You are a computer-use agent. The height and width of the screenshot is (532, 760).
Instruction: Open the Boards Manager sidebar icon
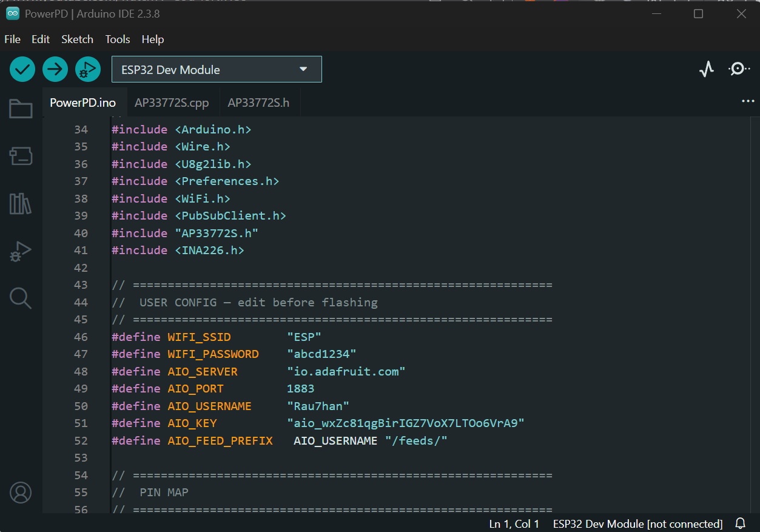[x=21, y=156]
